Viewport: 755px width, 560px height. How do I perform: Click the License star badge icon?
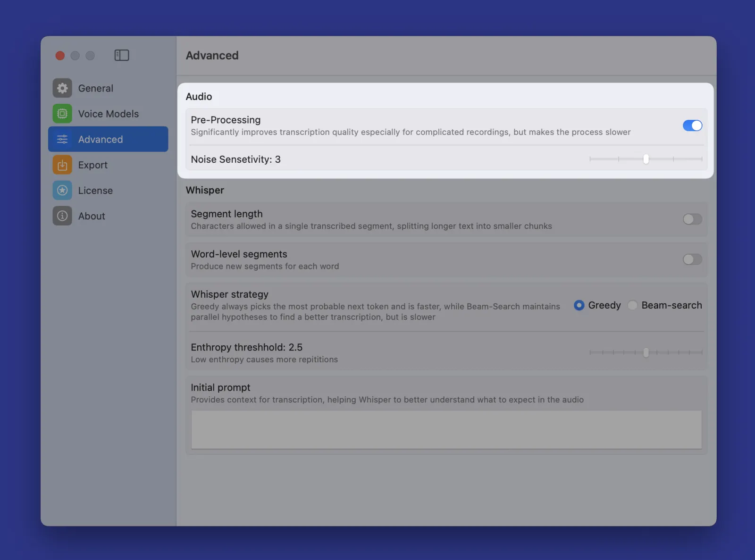point(62,191)
